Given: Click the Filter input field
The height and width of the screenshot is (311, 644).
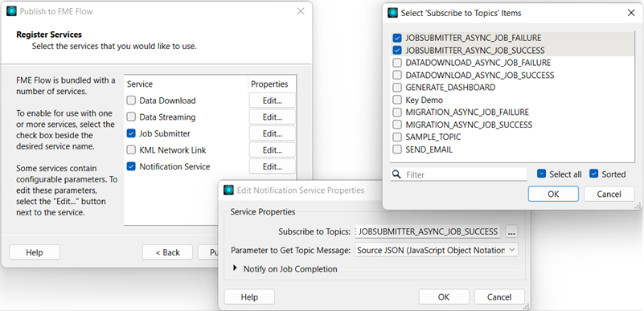Looking at the screenshot, I should point(458,174).
